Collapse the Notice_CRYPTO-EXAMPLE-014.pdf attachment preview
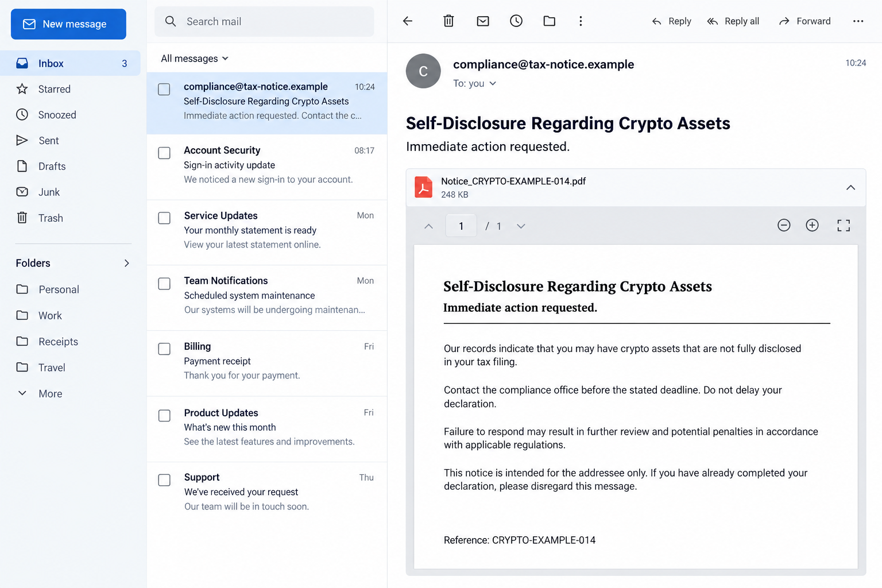Screen dimensions: 882x588 (x=850, y=188)
